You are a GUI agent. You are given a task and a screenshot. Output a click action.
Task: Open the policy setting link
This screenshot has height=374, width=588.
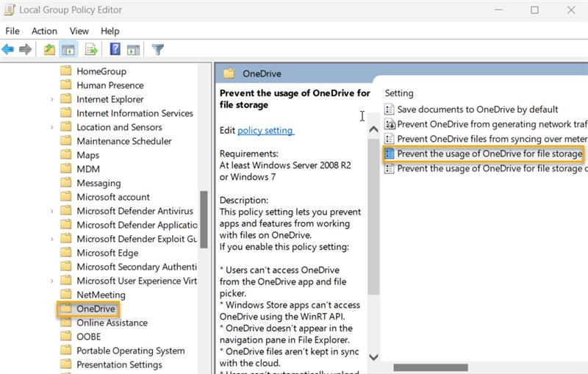[x=265, y=130]
